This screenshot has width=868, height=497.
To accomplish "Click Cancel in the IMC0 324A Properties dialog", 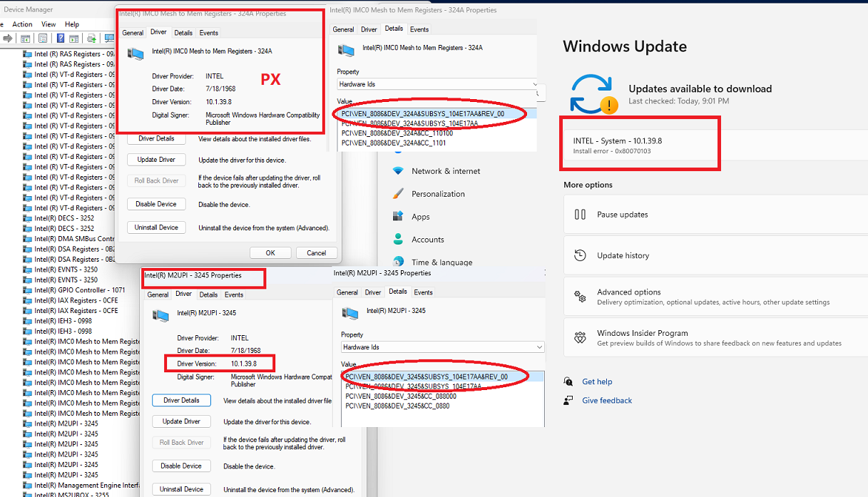I will tap(316, 252).
